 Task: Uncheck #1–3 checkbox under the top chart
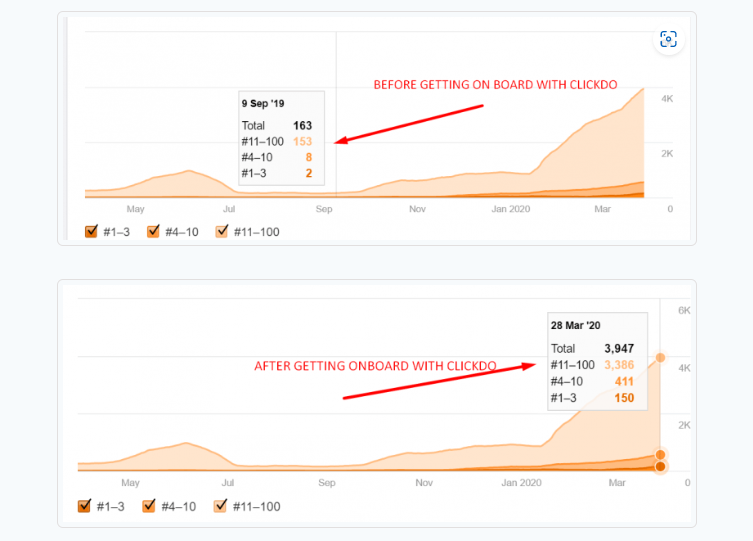[x=92, y=232]
